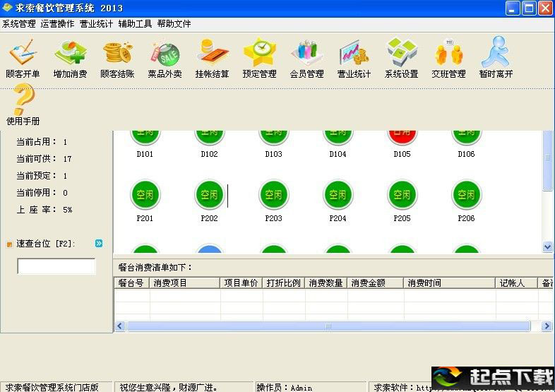
Task: Open 会员管理 toolbar icon
Action: point(307,59)
